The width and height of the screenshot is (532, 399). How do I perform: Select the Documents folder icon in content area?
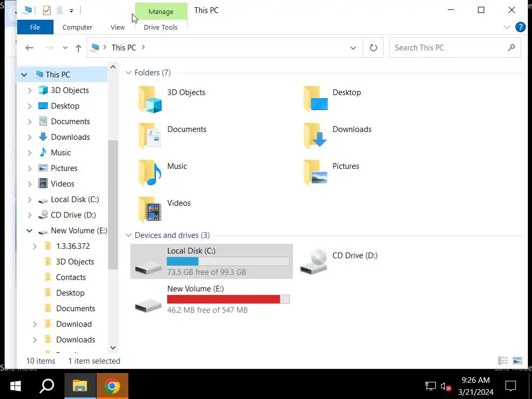149,136
